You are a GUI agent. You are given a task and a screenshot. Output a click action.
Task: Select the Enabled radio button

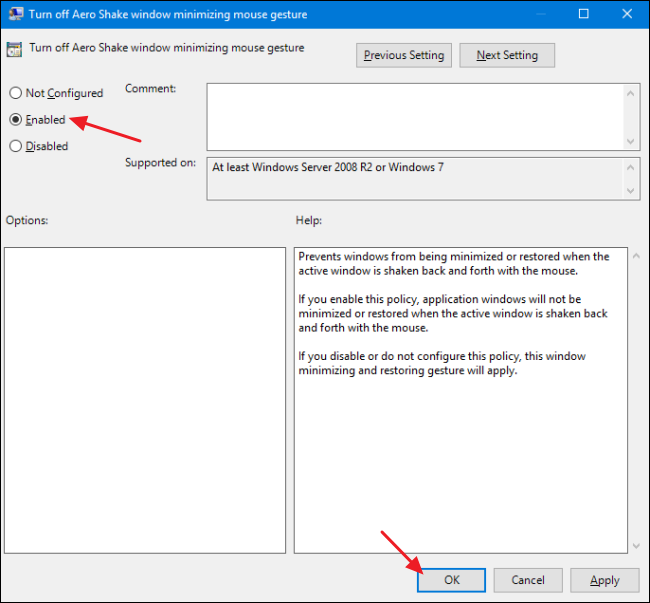click(16, 119)
